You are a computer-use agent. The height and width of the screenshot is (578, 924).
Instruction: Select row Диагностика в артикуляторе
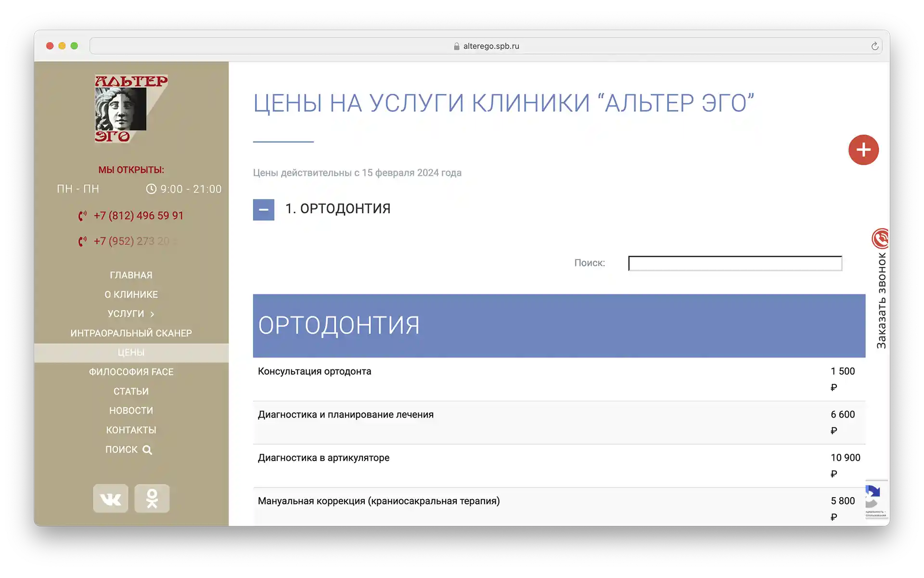tap(559, 466)
